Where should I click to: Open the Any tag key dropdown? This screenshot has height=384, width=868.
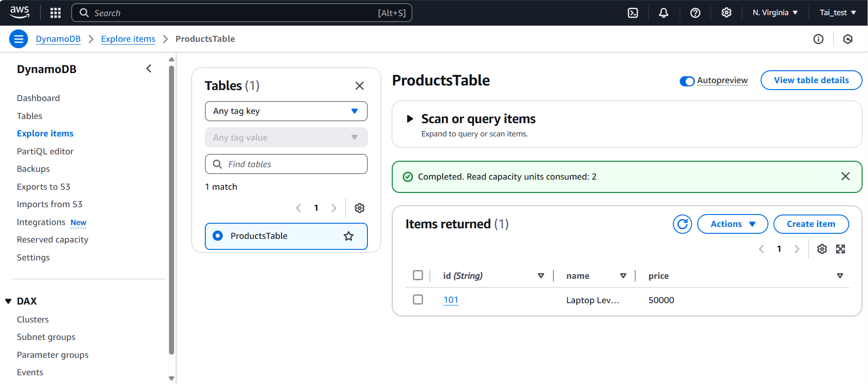click(286, 111)
